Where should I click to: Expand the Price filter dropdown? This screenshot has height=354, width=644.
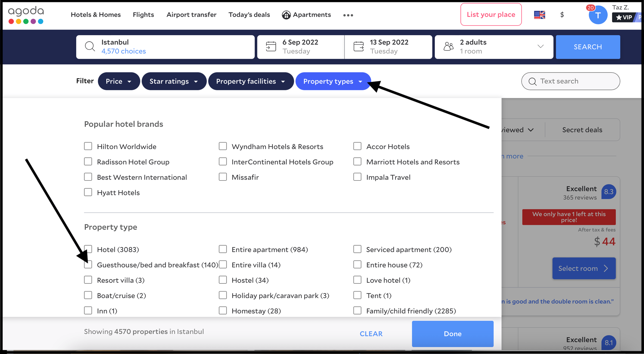coord(119,81)
